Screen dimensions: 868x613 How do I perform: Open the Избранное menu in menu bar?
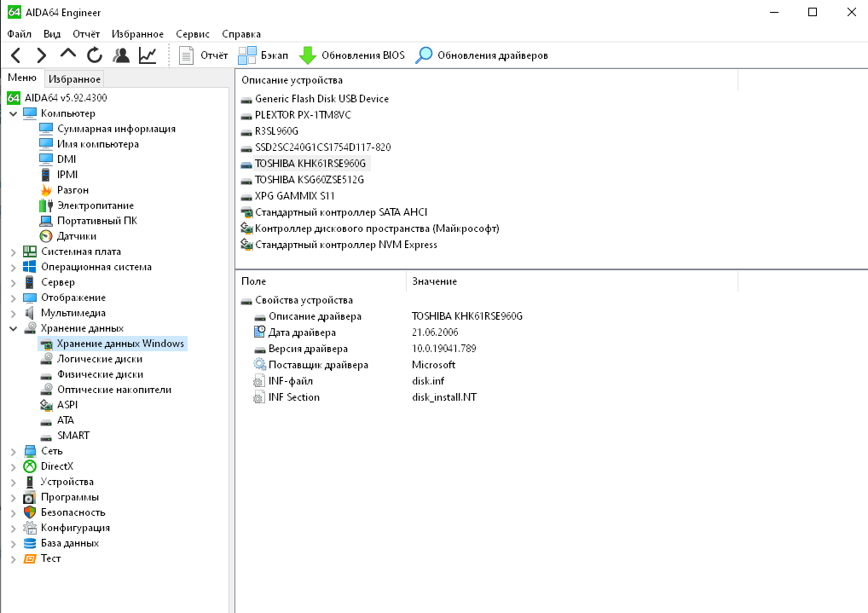coord(138,34)
